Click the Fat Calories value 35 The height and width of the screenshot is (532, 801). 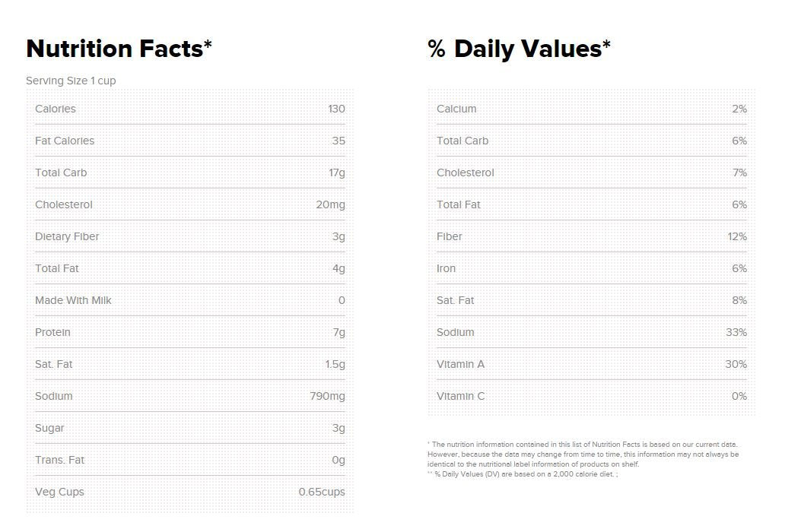(x=339, y=141)
